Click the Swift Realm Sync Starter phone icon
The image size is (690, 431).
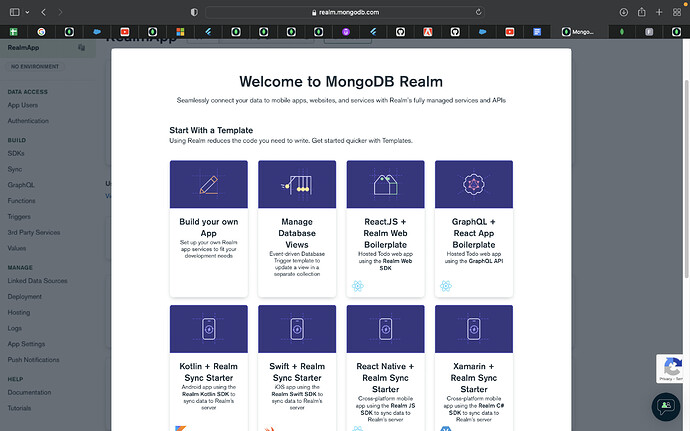coord(297,329)
